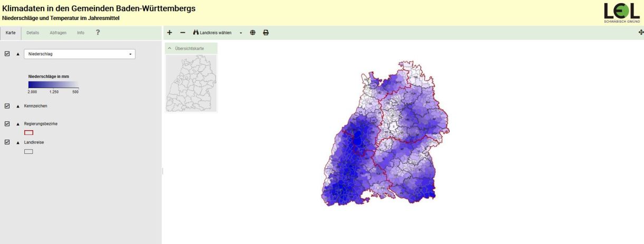Viewport: 644px width, 244px height.
Task: Click the overview map thumbnail
Action: [x=191, y=83]
